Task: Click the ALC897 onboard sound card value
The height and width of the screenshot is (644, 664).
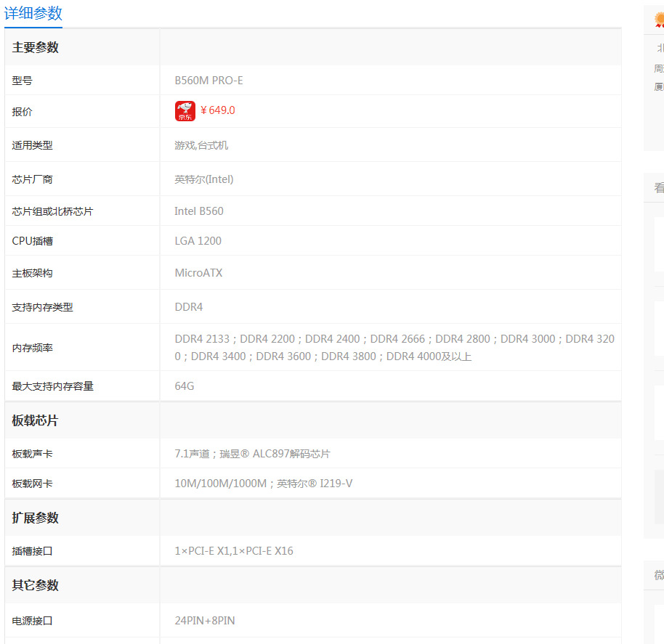Action: click(252, 454)
